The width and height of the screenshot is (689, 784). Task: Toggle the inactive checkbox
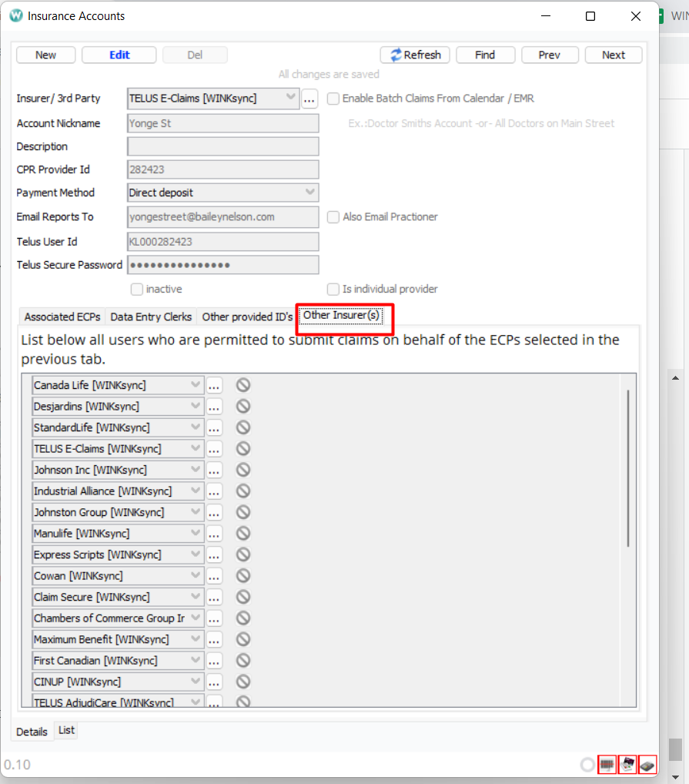[136, 289]
